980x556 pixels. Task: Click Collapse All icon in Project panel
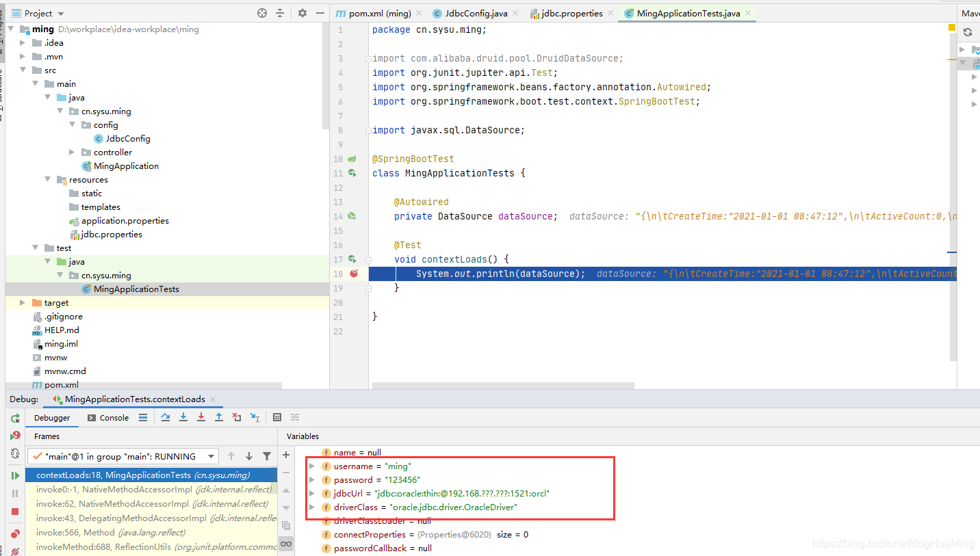coord(280,13)
